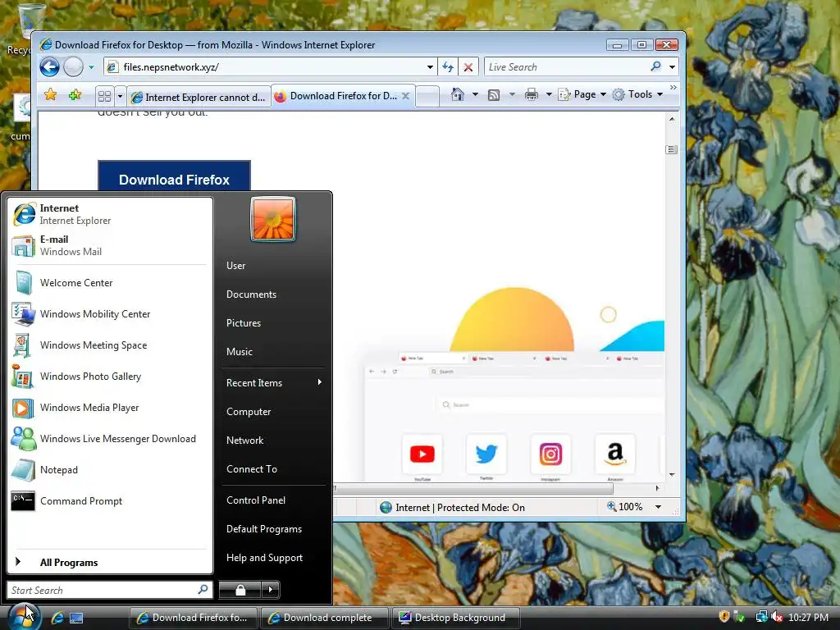Open Command Prompt from Start menu

click(x=109, y=501)
